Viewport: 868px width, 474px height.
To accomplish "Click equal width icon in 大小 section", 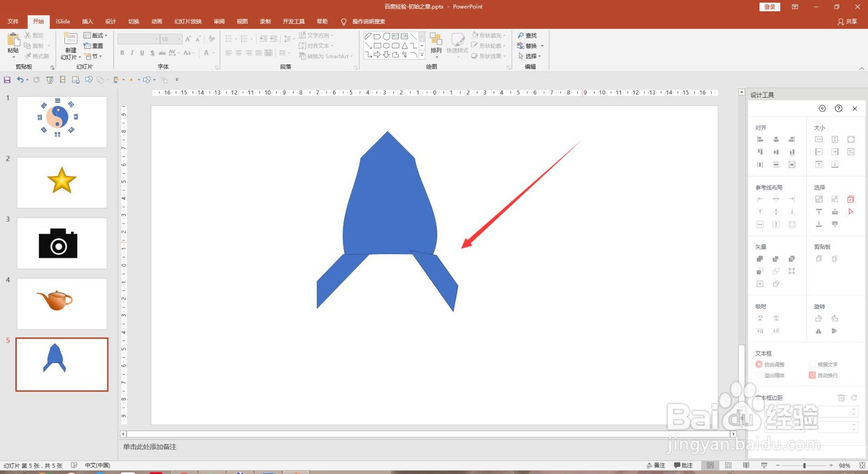I will 819,140.
